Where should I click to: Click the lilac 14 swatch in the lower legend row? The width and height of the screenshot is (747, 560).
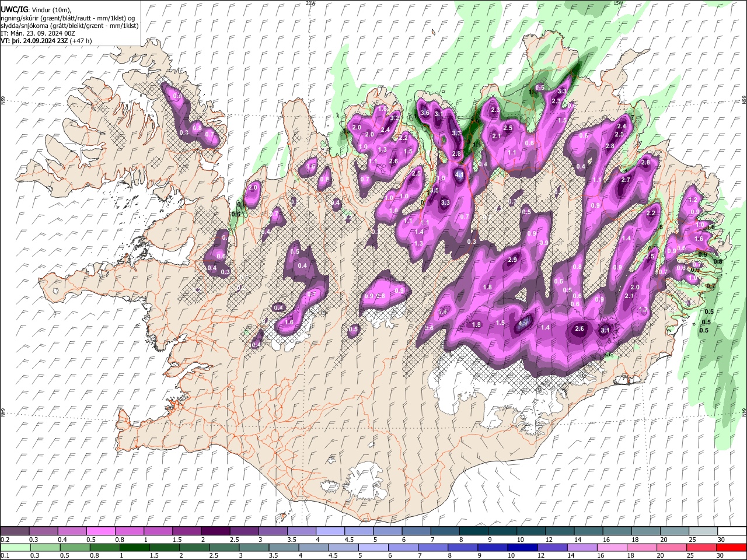point(581,548)
